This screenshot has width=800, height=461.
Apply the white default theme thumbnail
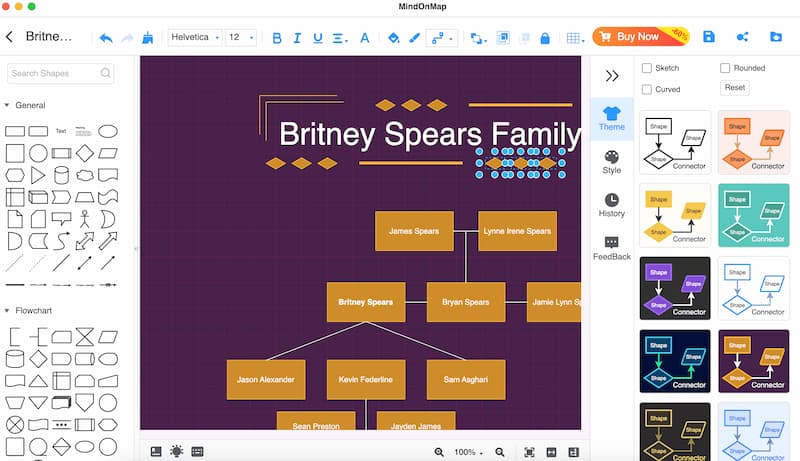tap(675, 143)
